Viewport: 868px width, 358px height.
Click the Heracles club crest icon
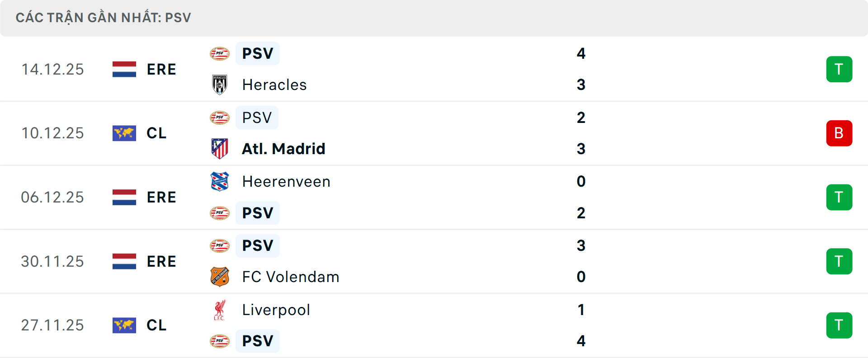click(x=220, y=85)
